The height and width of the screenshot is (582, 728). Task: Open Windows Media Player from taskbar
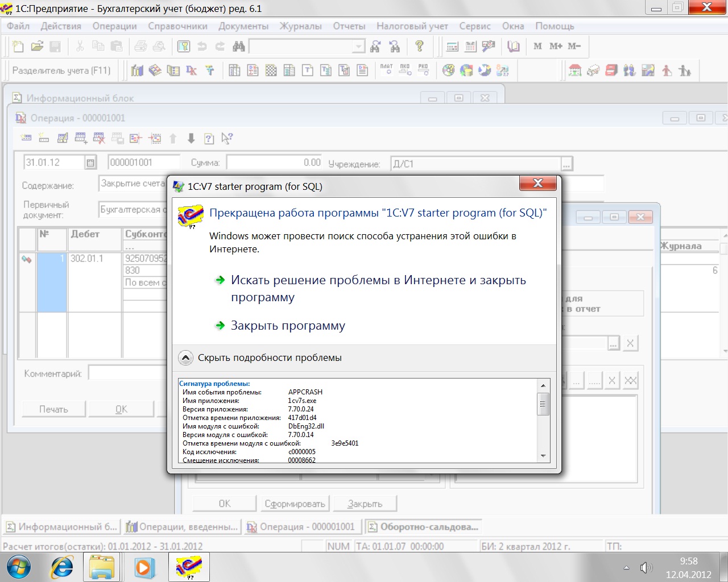click(144, 567)
